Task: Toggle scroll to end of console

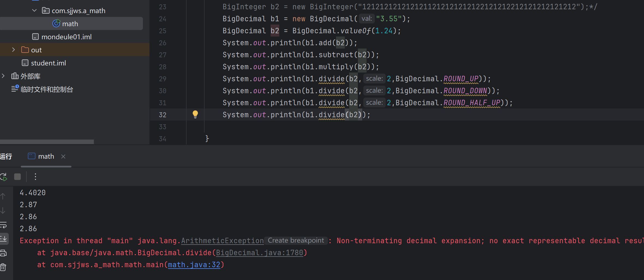Action: click(x=4, y=239)
